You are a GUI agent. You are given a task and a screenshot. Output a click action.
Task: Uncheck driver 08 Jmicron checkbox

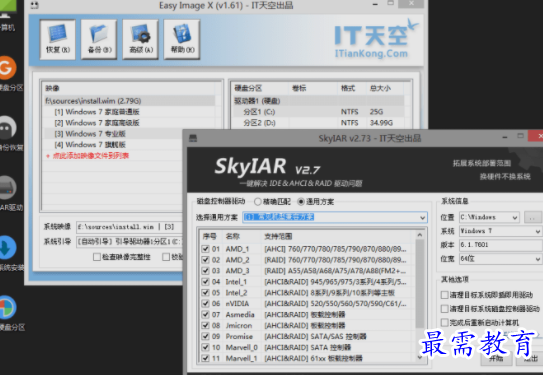coord(205,325)
